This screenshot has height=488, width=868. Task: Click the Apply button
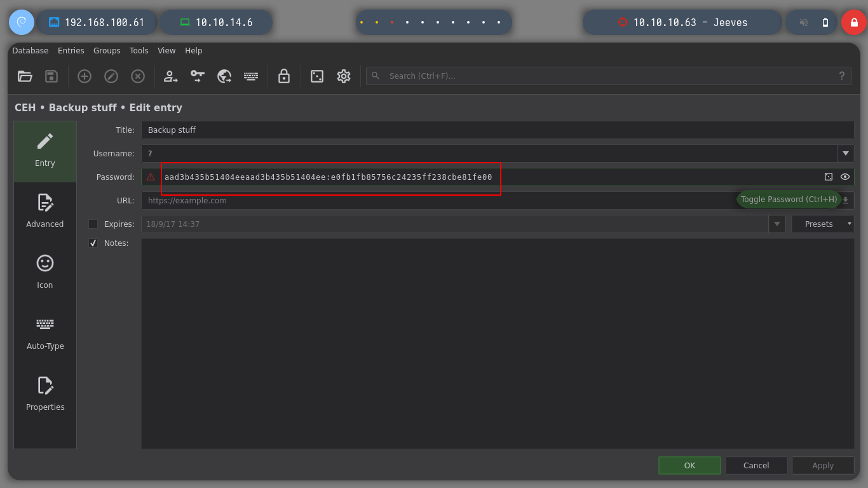tap(823, 465)
